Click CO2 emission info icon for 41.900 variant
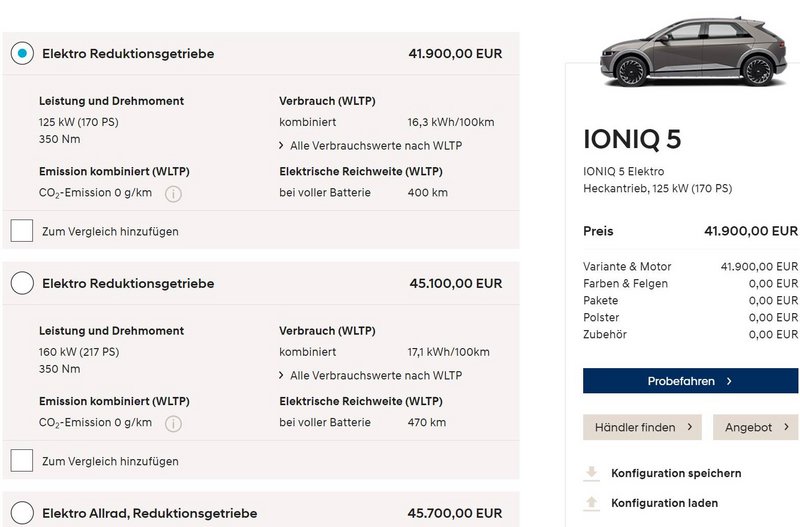Viewport: 800px width, 527px height. click(173, 194)
